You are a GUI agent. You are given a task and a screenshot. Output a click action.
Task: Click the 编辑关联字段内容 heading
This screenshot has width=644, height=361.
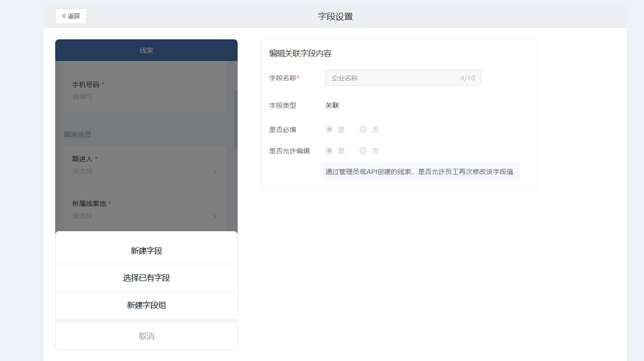coord(300,53)
